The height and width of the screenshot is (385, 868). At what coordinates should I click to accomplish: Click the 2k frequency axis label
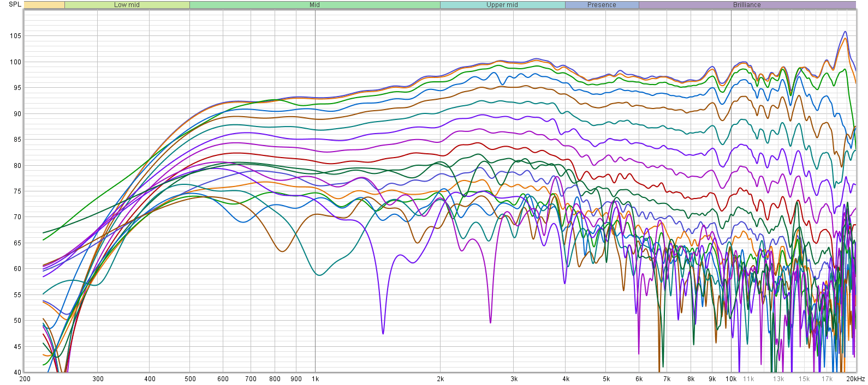pos(440,379)
